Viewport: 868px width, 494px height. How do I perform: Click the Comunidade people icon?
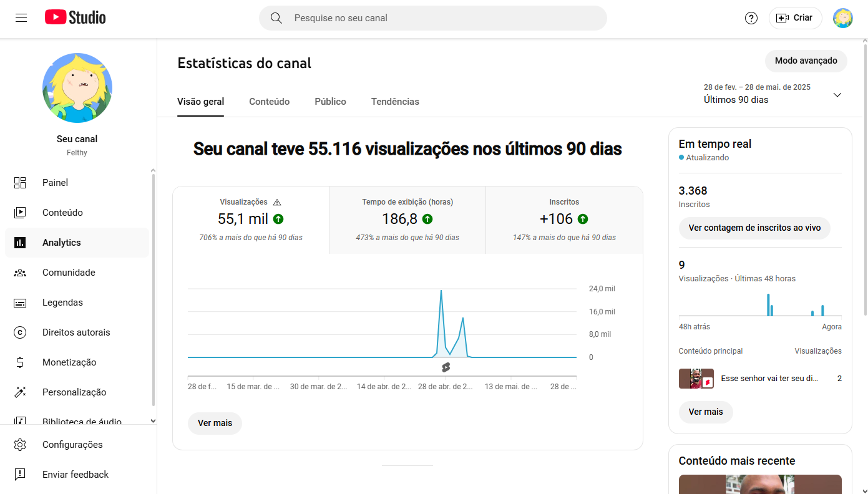coord(20,273)
